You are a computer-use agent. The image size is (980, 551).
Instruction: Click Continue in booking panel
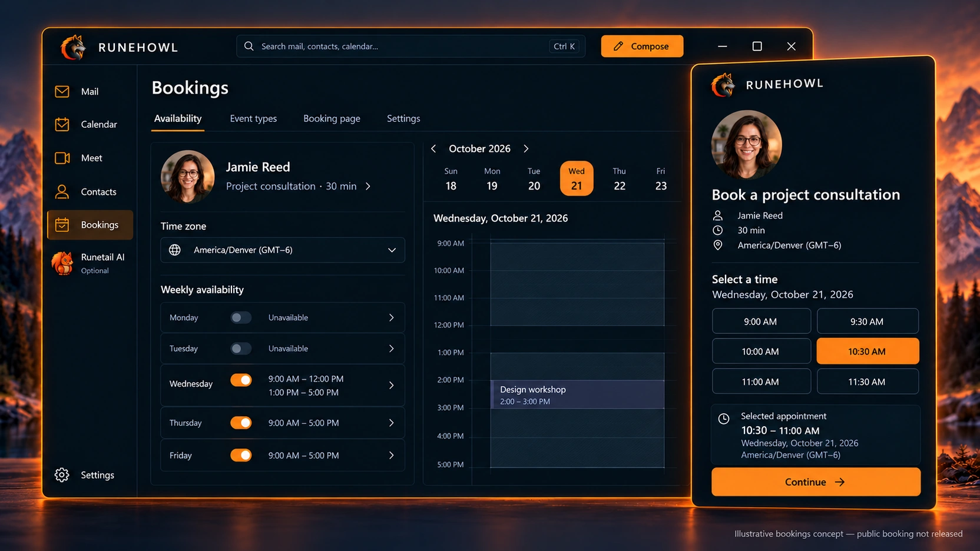[816, 482]
